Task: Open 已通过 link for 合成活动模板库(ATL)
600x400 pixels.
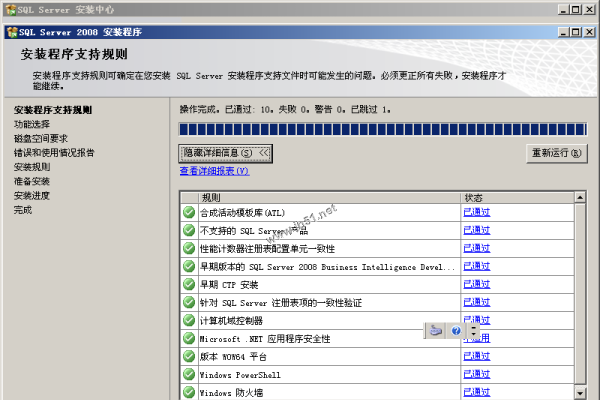Action: [476, 212]
